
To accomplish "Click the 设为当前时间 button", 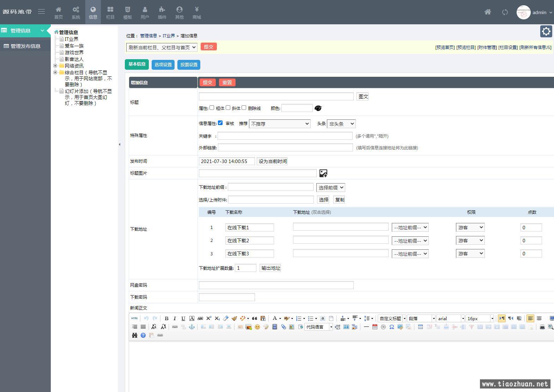I will pos(272,161).
